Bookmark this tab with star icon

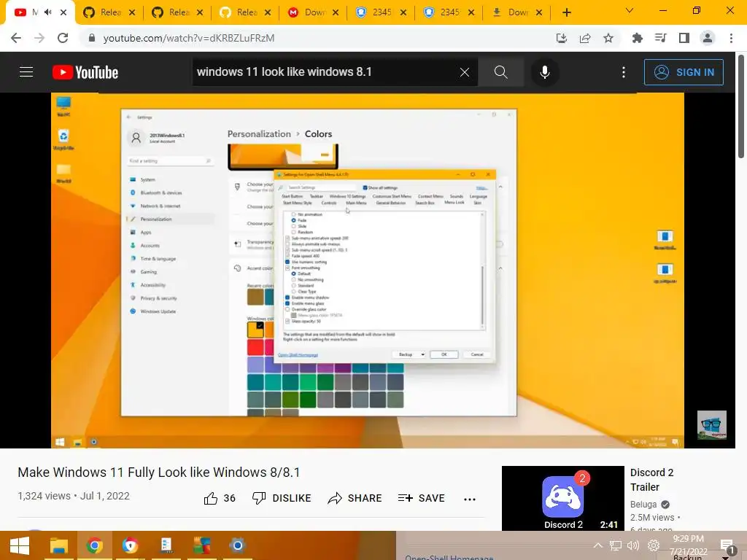[x=608, y=38]
